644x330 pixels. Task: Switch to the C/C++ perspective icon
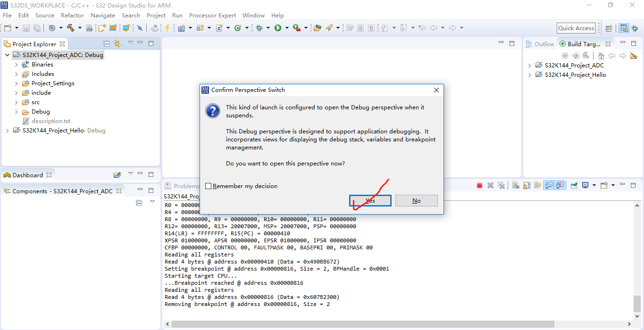click(x=624, y=28)
